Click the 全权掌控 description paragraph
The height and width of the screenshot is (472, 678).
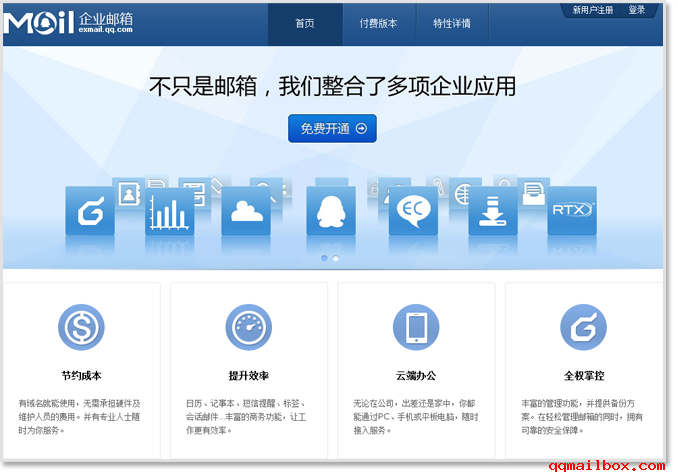coord(582,417)
